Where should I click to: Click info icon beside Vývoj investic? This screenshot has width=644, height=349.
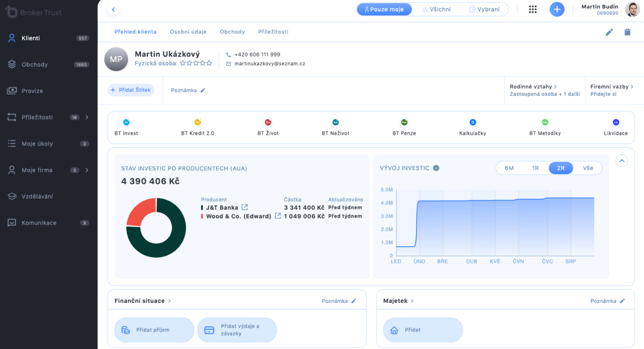click(436, 168)
